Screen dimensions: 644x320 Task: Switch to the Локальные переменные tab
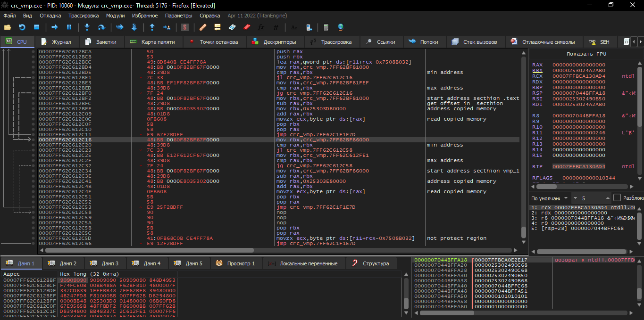point(304,263)
